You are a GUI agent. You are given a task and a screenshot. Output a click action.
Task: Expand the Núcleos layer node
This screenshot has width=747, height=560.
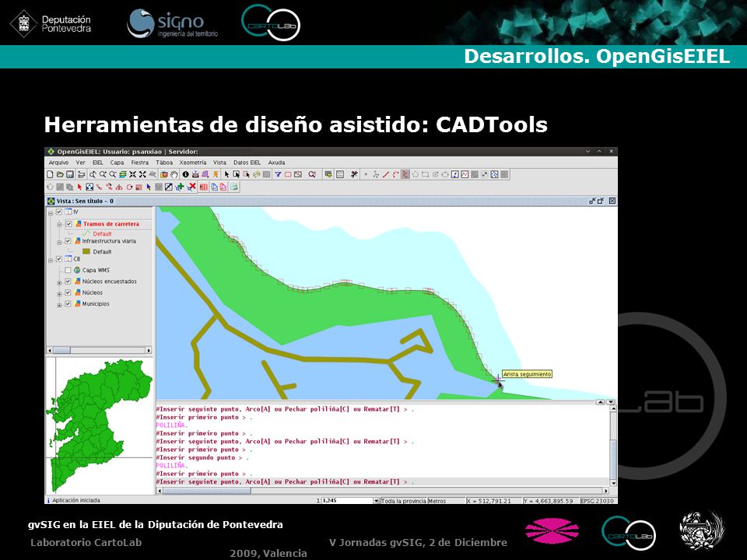(59, 294)
